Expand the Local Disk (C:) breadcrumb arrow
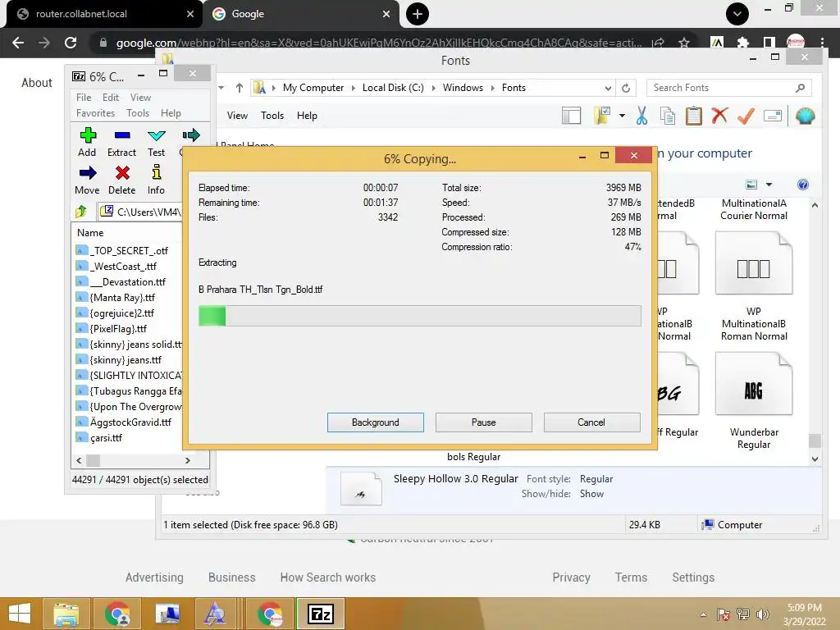 click(433, 88)
